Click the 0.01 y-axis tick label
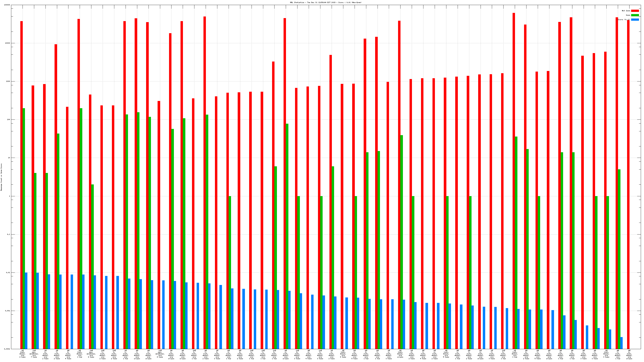The height and width of the screenshot is (362, 644). [x=8, y=273]
